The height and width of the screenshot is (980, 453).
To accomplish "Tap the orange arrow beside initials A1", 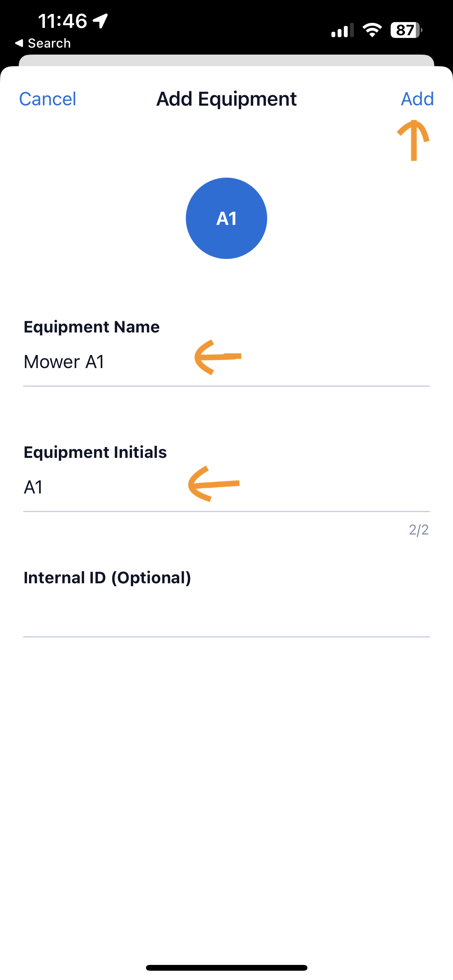I will coord(213,484).
